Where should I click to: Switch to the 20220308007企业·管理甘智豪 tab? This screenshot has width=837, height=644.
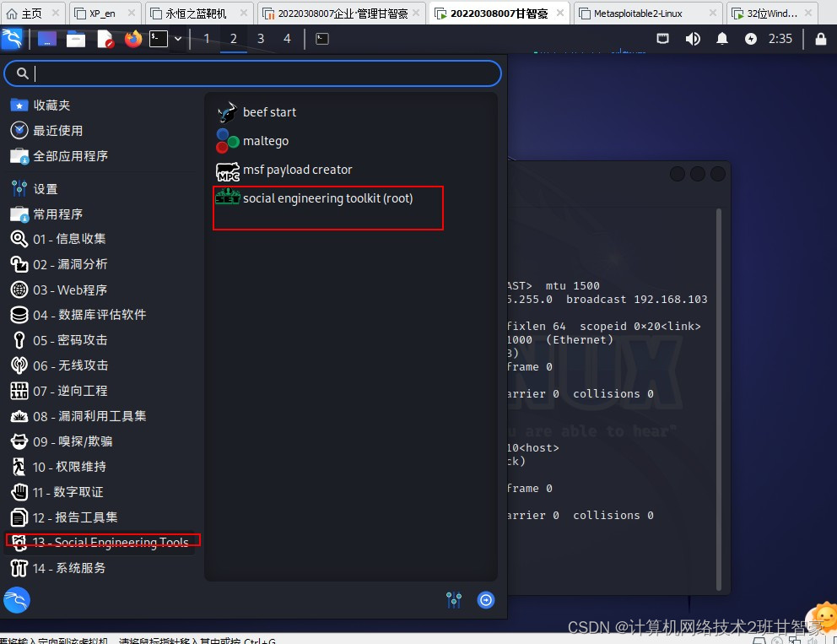coord(342,13)
